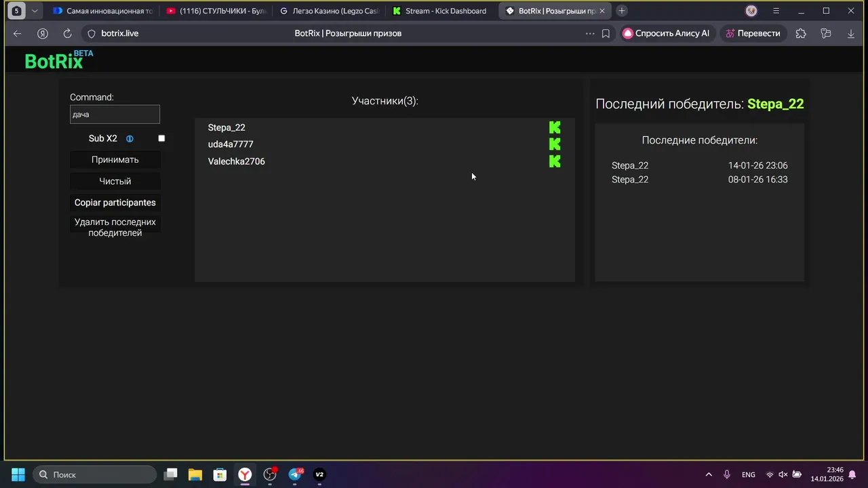Image resolution: width=868 pixels, height=488 pixels.
Task: Switch to the Самая инновационная tab
Action: click(x=102, y=11)
